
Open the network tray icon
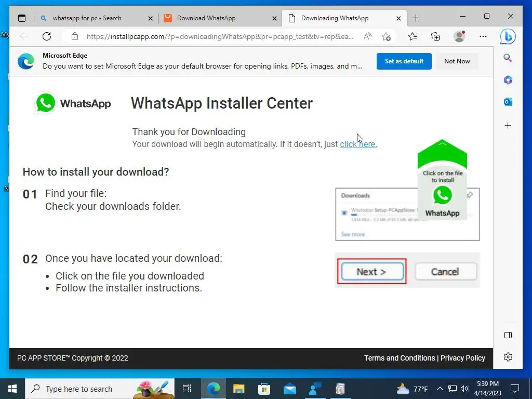(x=453, y=389)
